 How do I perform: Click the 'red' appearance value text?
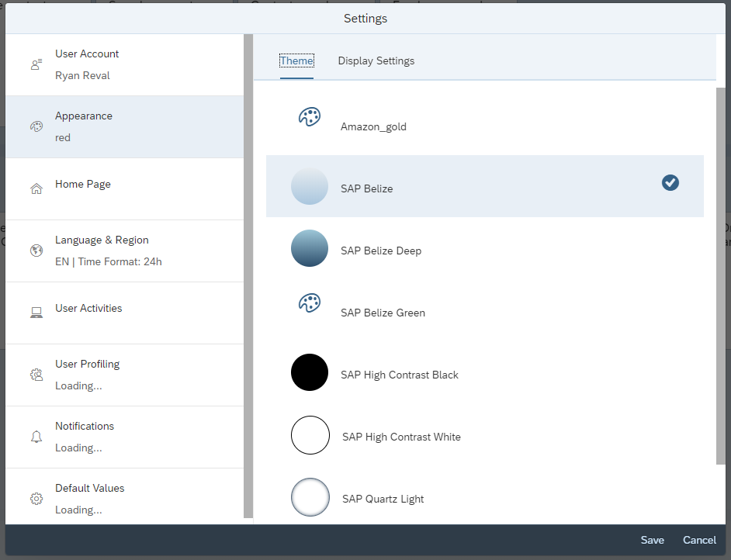[63, 137]
